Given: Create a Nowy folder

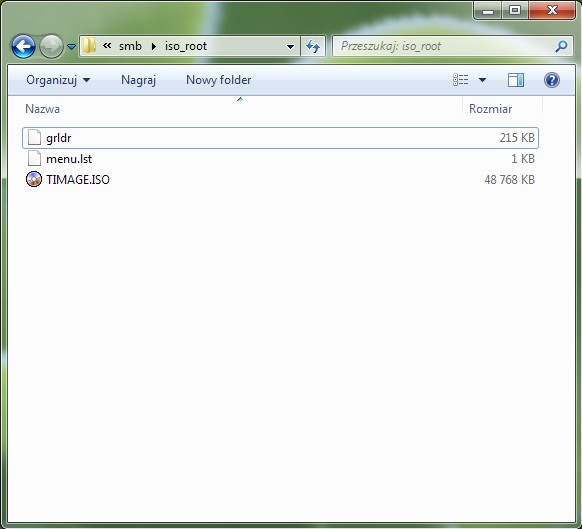Looking at the screenshot, I should coord(219,80).
